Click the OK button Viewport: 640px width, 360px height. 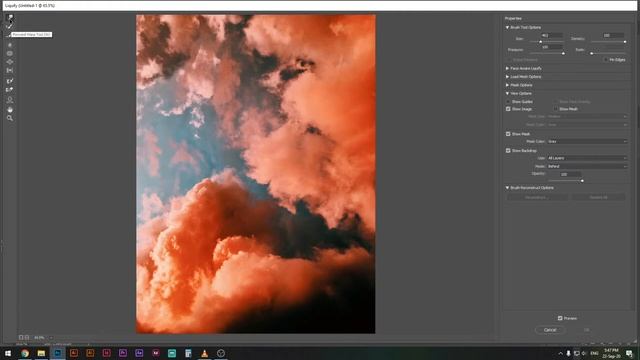(587, 330)
